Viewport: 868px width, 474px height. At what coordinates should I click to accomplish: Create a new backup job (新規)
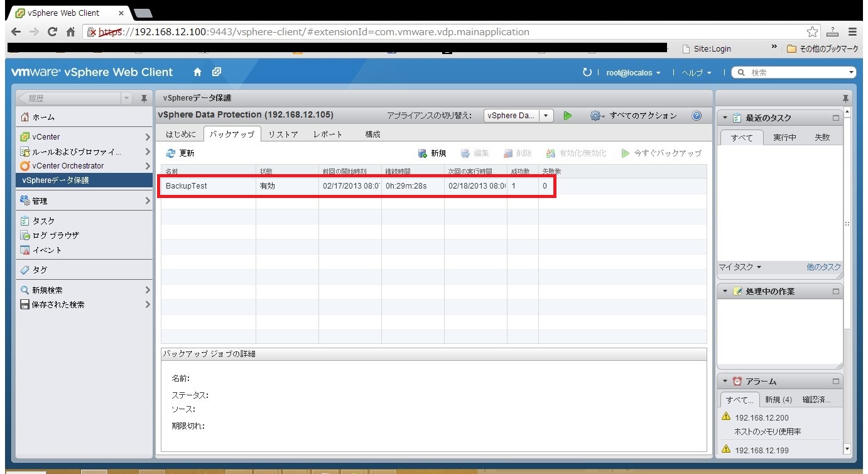point(432,153)
